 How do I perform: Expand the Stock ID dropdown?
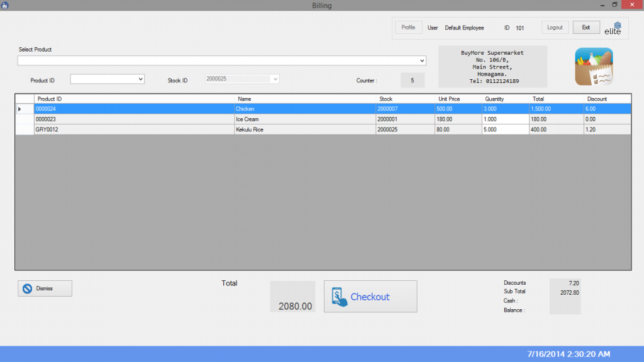(274, 79)
